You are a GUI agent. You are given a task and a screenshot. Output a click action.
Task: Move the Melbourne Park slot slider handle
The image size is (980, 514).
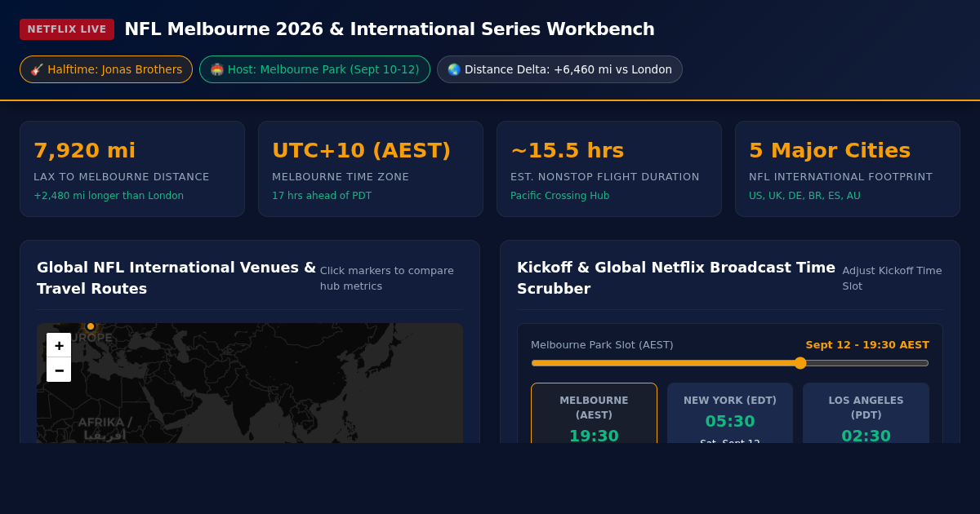point(800,363)
